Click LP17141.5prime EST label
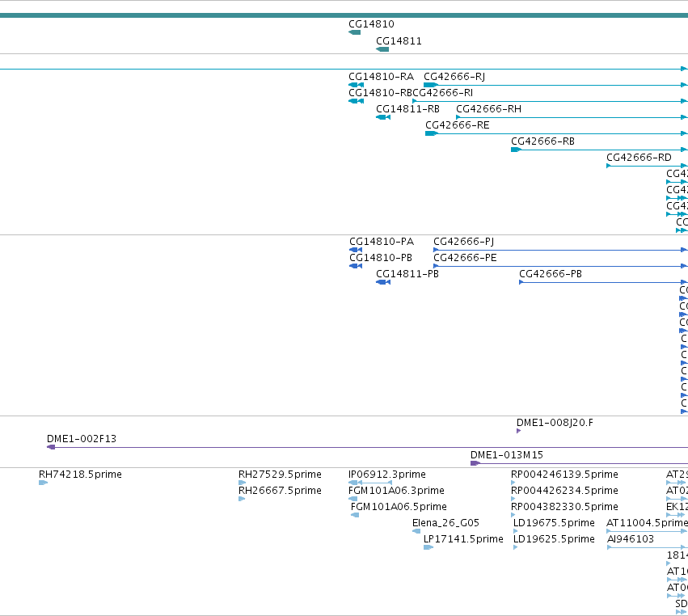Viewport: 688px width, 616px height. pos(463,540)
